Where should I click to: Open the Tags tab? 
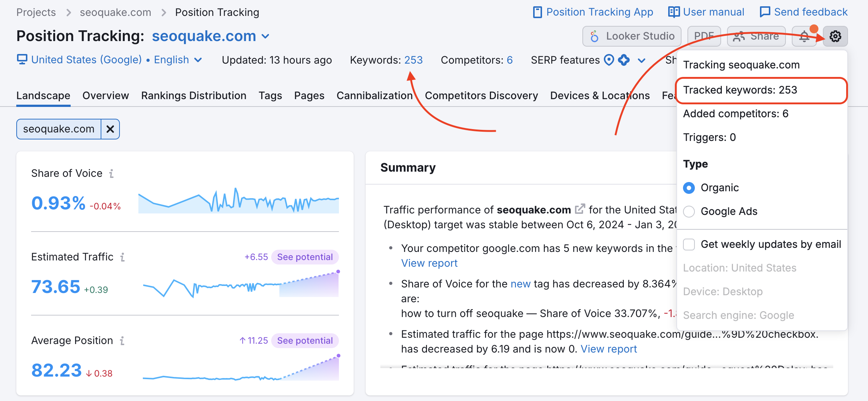tap(270, 95)
